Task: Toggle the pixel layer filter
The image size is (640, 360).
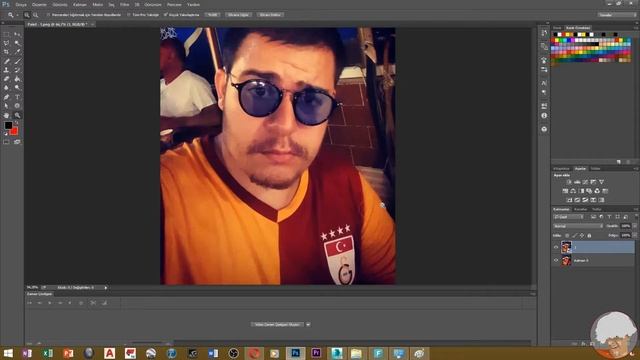Action: pos(593,217)
